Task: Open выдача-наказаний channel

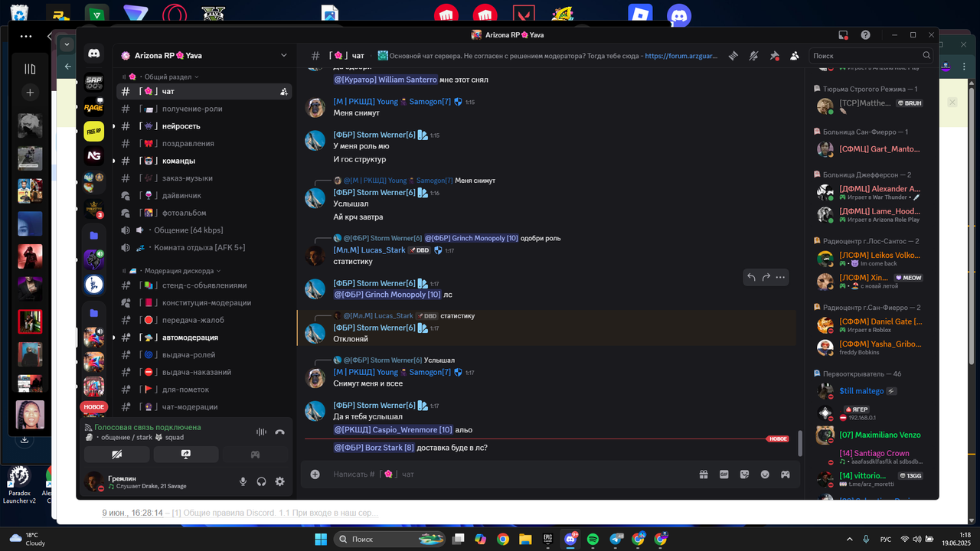Action: coord(203,372)
